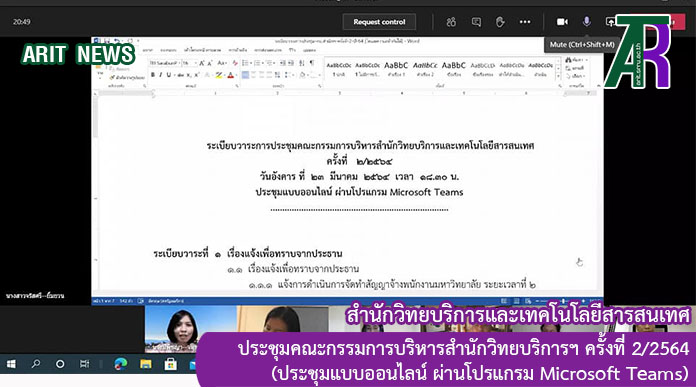Open Cortana circle in taskbar

point(60,364)
